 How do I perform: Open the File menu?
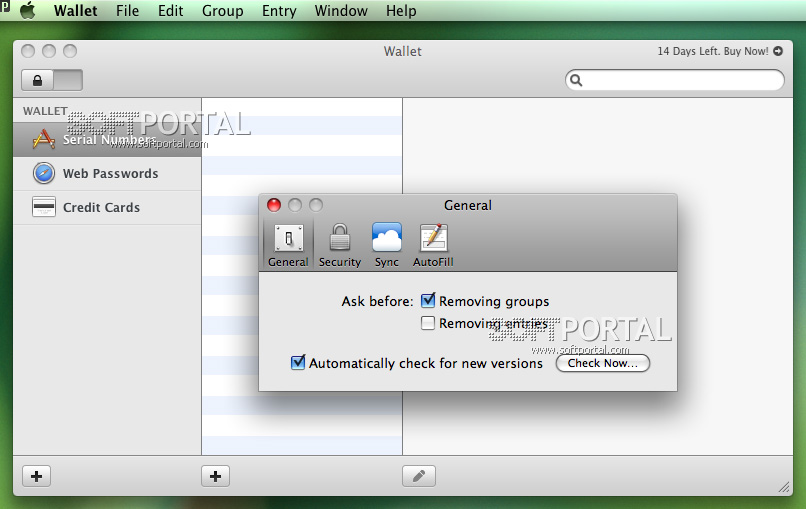click(x=127, y=11)
